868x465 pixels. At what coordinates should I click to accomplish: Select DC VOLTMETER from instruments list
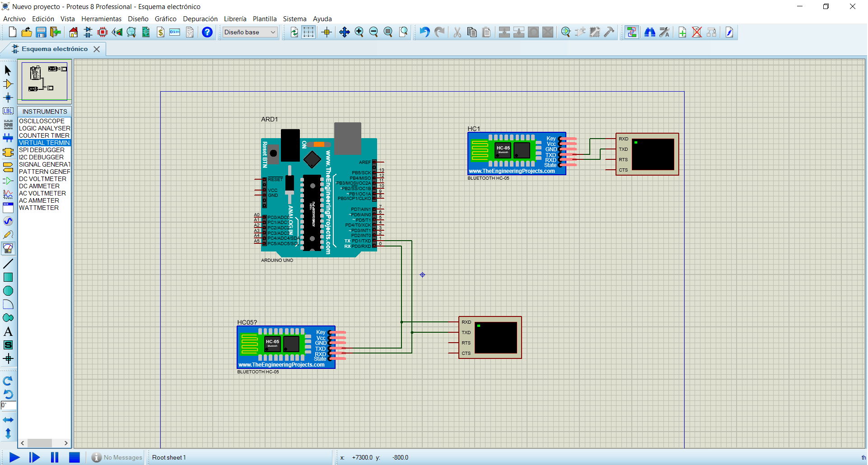click(44, 179)
